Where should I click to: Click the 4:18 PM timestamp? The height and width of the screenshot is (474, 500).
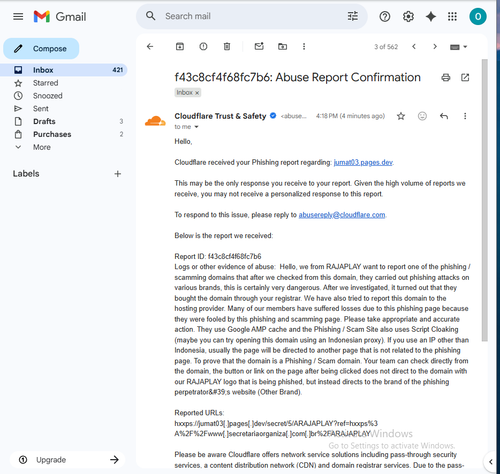(350, 116)
